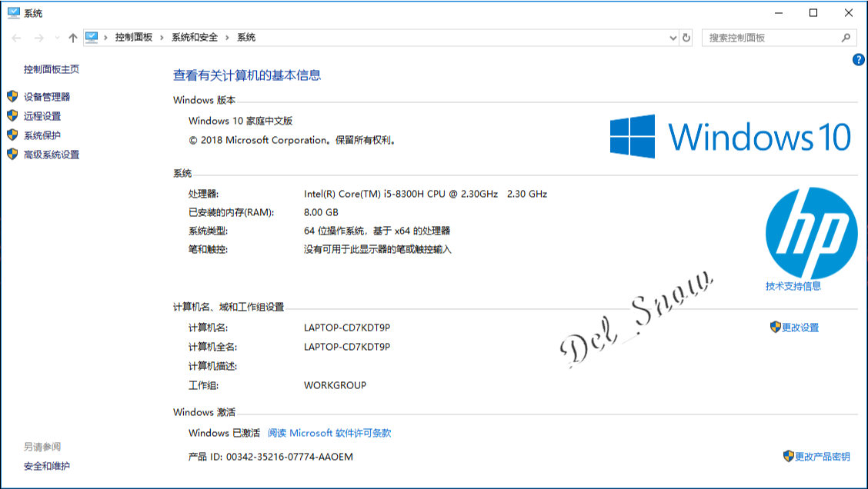Click the forward navigation arrow

pyautogui.click(x=38, y=38)
